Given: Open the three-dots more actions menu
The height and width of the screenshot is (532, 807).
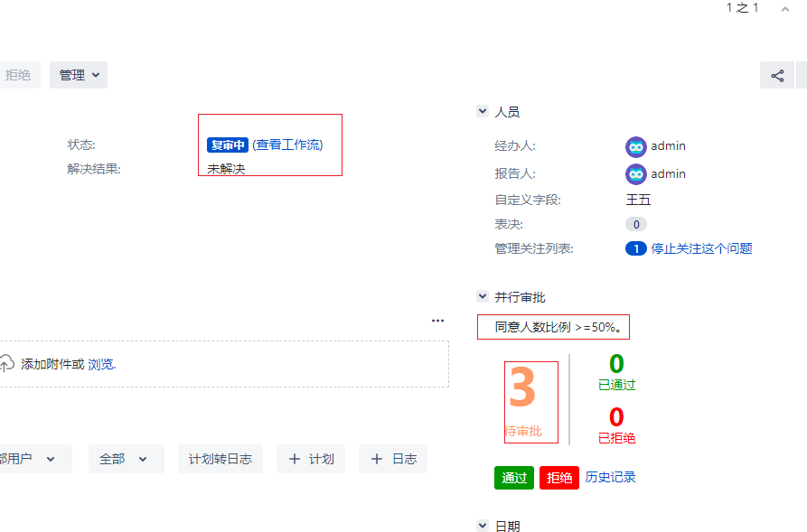Looking at the screenshot, I should tap(438, 321).
